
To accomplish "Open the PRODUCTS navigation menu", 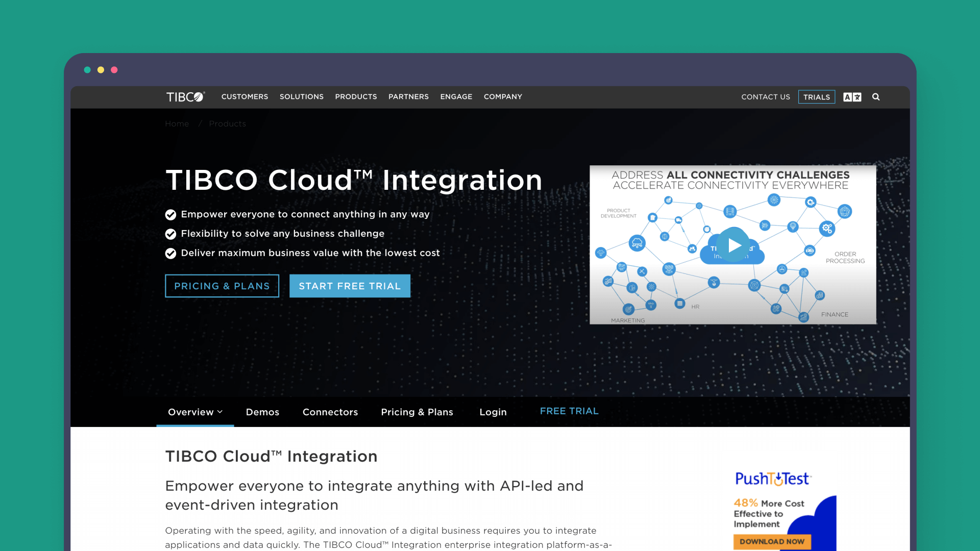I will tap(356, 96).
